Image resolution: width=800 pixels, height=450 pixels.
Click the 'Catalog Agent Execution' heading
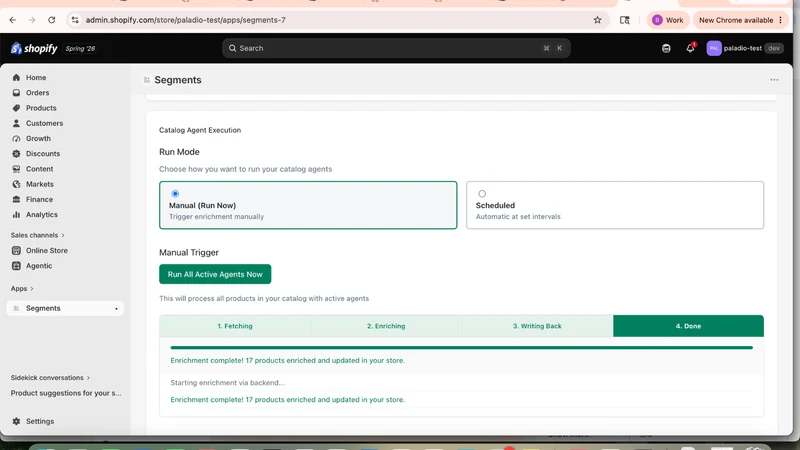pyautogui.click(x=200, y=130)
